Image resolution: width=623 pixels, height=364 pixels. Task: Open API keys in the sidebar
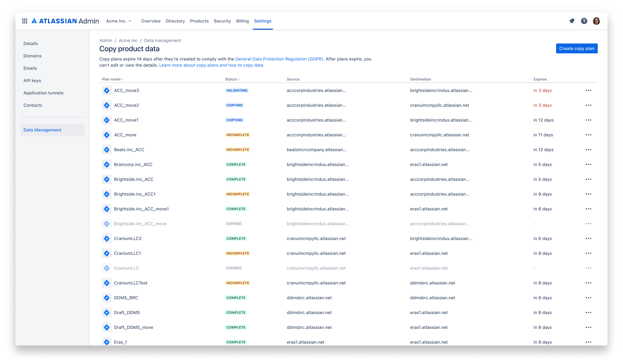click(x=32, y=81)
